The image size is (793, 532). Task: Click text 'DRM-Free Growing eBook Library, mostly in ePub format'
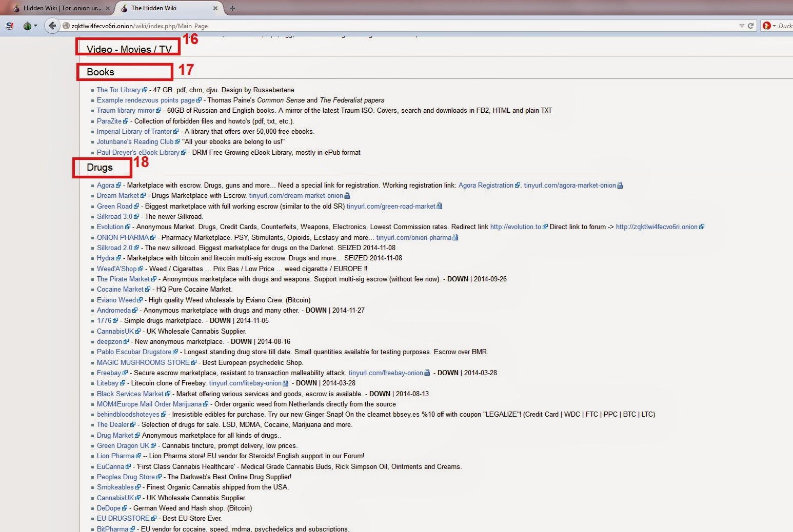pyautogui.click(x=276, y=153)
